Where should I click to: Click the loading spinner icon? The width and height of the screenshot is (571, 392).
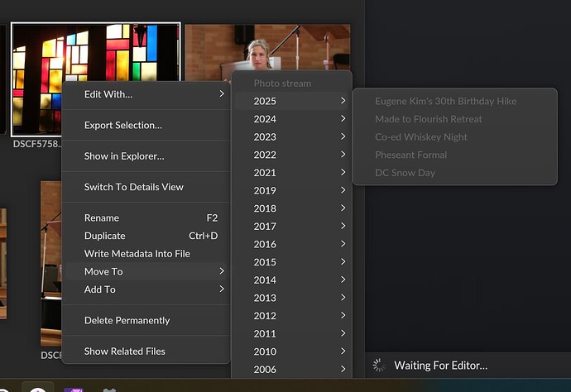(379, 365)
